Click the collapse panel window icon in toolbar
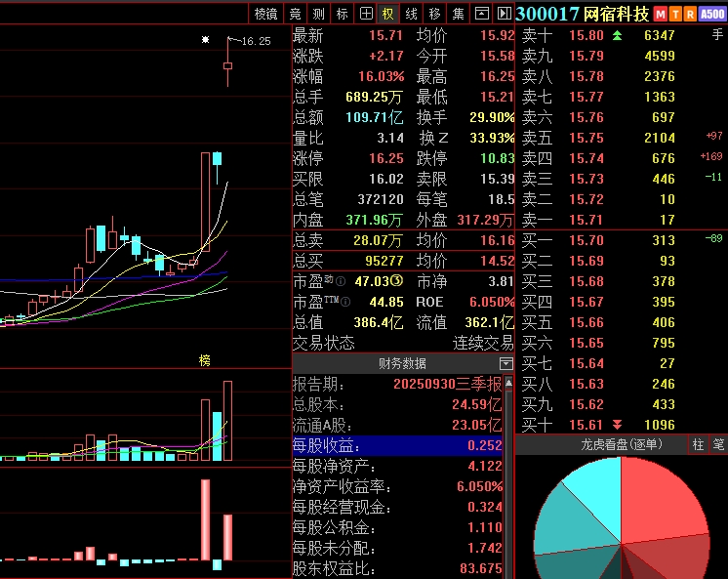 (481, 14)
